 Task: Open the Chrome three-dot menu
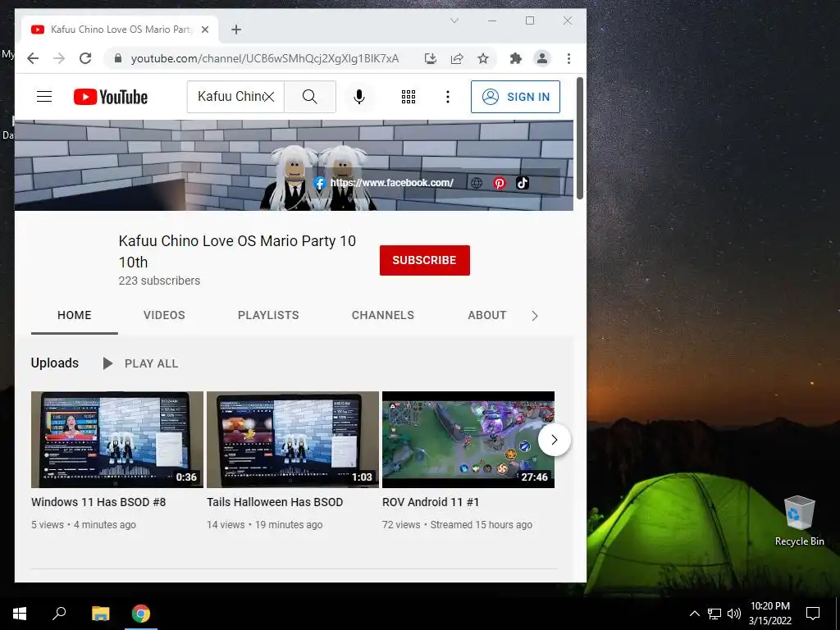pos(569,58)
